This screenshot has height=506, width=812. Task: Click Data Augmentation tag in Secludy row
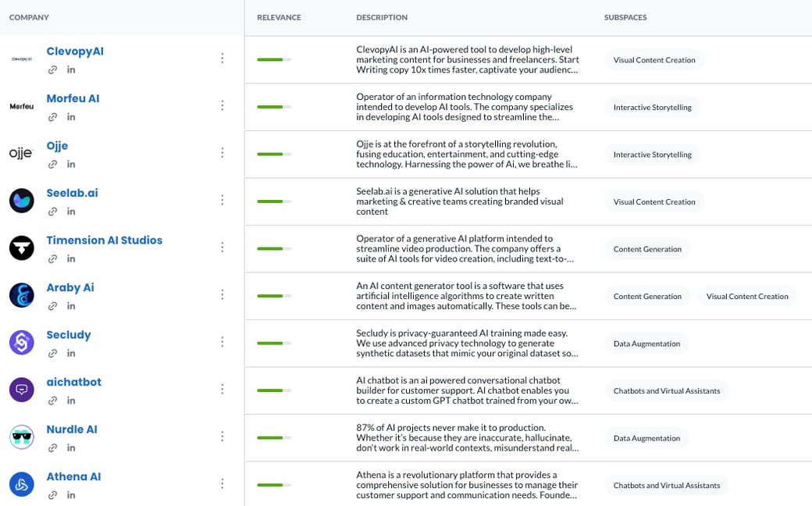click(646, 344)
